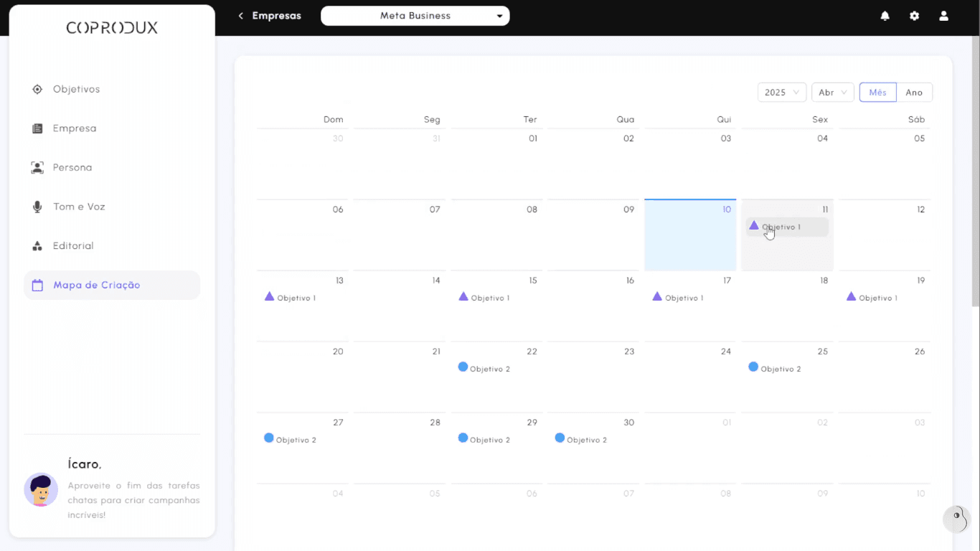
Task: Select Mapa de Criação in the sidebar
Action: [112, 285]
